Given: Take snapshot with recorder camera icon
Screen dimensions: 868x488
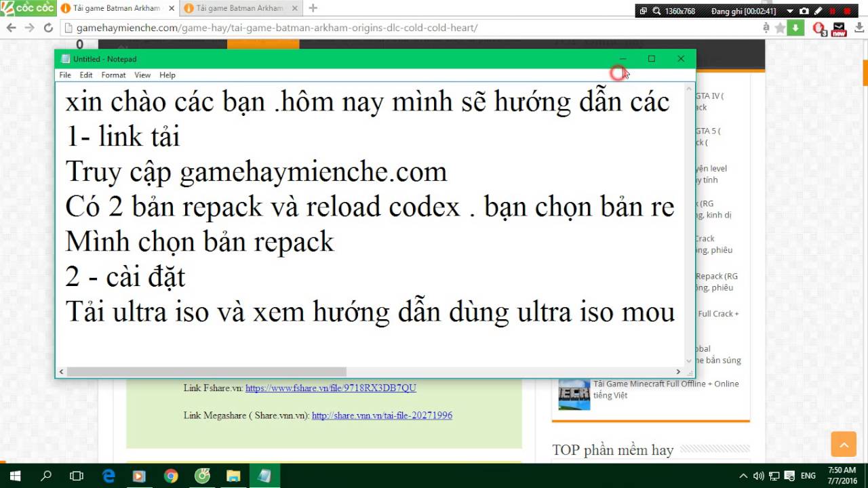Looking at the screenshot, I should (x=804, y=12).
